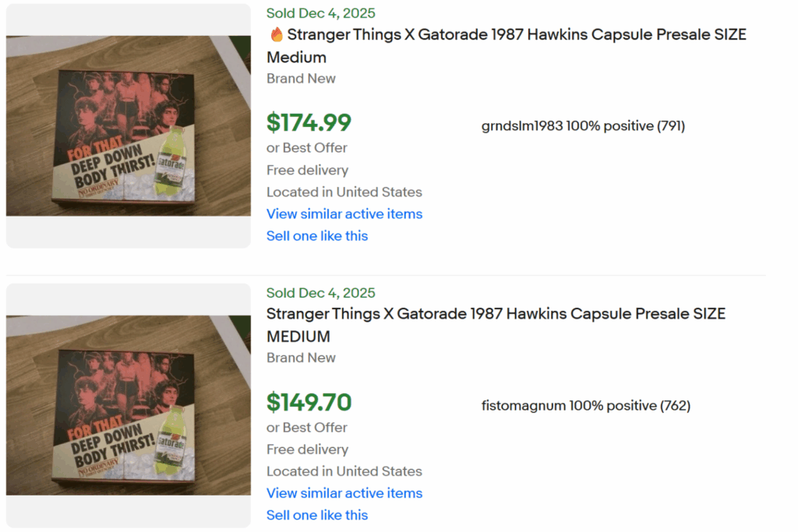Click 'Sold Dec 4, 2025' on the top listing
This screenshot has width=798, height=532.
pyautogui.click(x=320, y=12)
